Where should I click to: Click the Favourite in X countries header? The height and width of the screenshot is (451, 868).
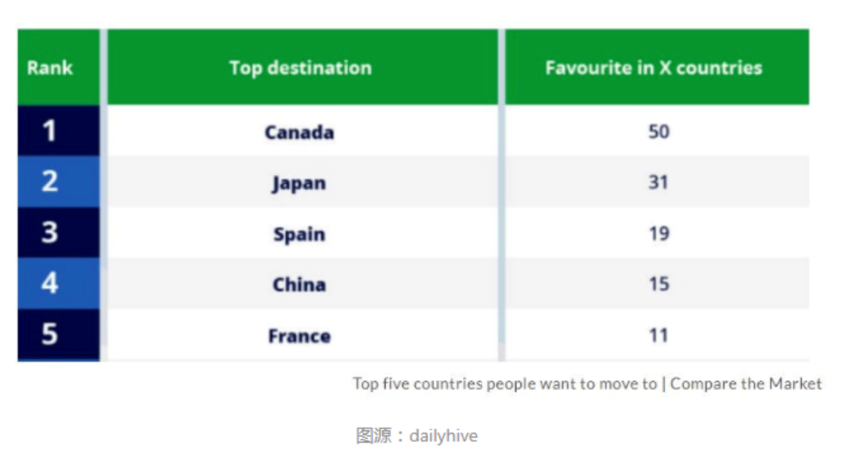657,67
